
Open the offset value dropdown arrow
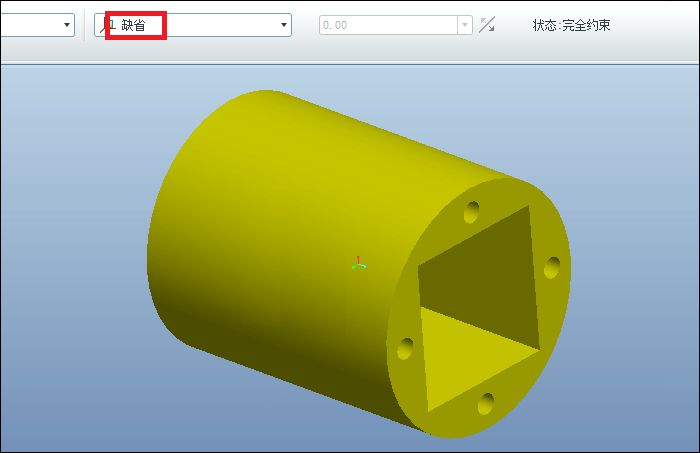point(465,25)
